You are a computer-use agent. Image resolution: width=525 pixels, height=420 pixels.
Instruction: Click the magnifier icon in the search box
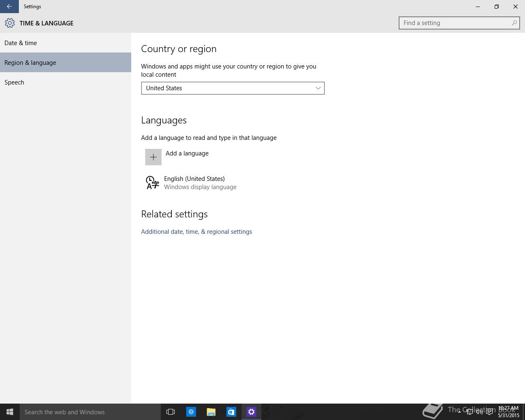pos(514,23)
